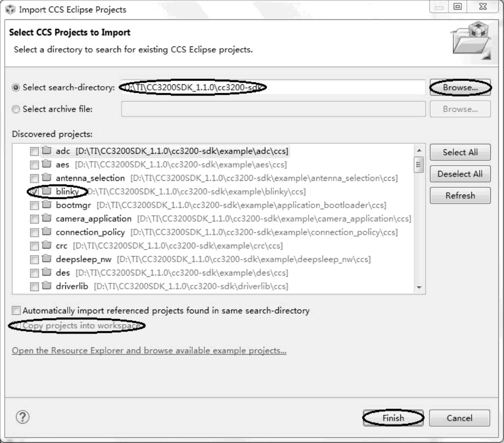Screen dimensions: 504x443
Task: Click the folder icon beside connection_policy
Action: [47, 231]
